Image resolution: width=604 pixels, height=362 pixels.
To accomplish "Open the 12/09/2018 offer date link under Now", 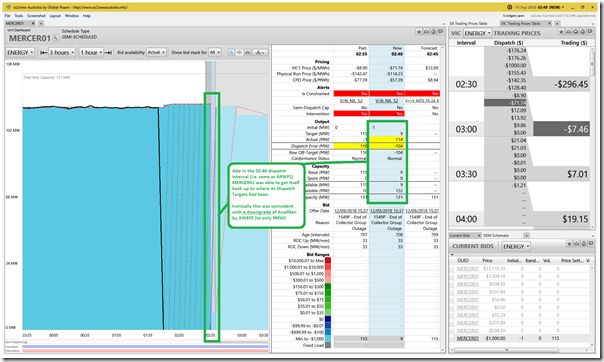I will click(387, 211).
